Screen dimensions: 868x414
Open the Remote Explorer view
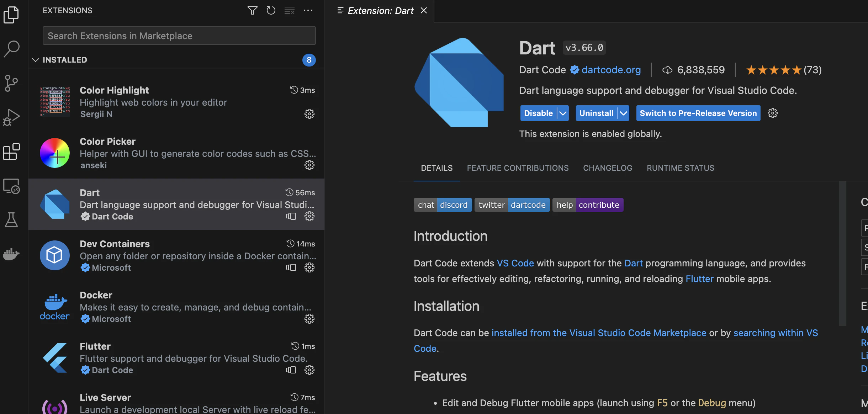coord(11,186)
